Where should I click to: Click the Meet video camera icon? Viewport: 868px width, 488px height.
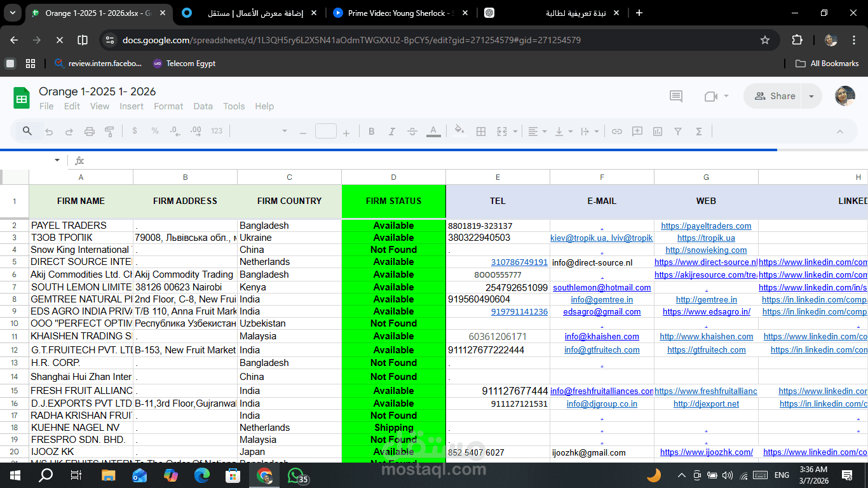(x=711, y=96)
